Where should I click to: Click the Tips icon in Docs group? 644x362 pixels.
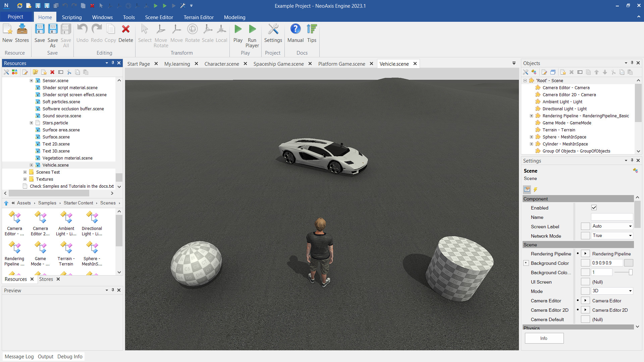[312, 29]
